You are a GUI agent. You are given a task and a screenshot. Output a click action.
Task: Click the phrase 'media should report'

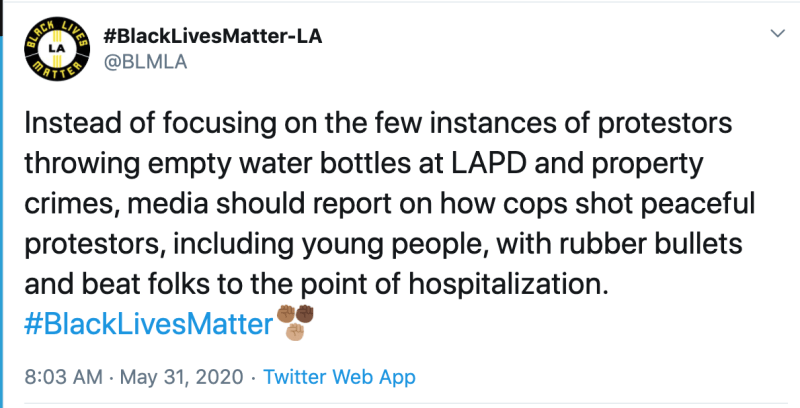tap(259, 204)
